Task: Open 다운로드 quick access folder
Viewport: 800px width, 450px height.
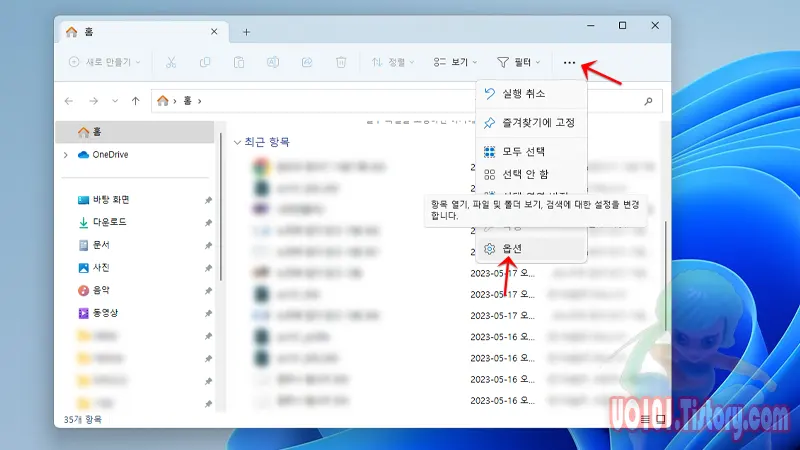Action: click(x=102, y=222)
